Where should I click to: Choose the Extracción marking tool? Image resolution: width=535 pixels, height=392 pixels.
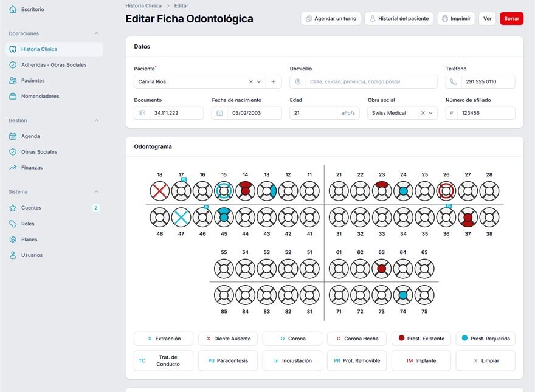pos(164,339)
